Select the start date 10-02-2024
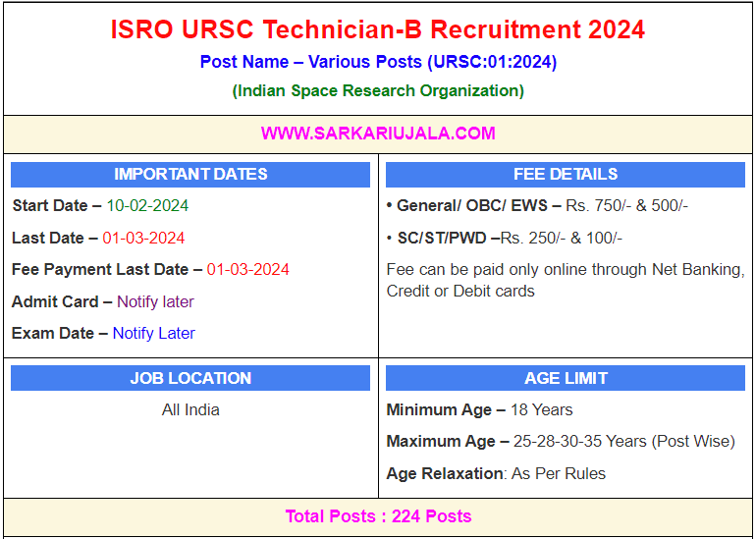This screenshot has width=756, height=539. click(x=147, y=206)
